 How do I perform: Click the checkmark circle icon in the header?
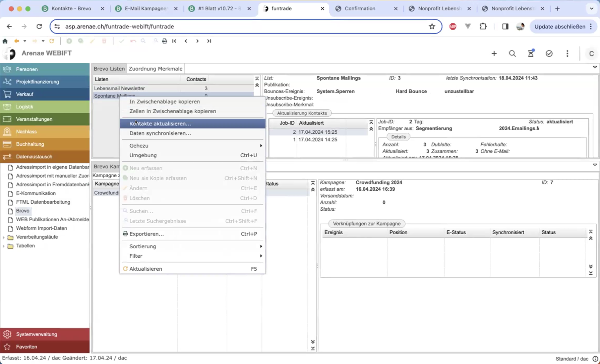(x=549, y=54)
